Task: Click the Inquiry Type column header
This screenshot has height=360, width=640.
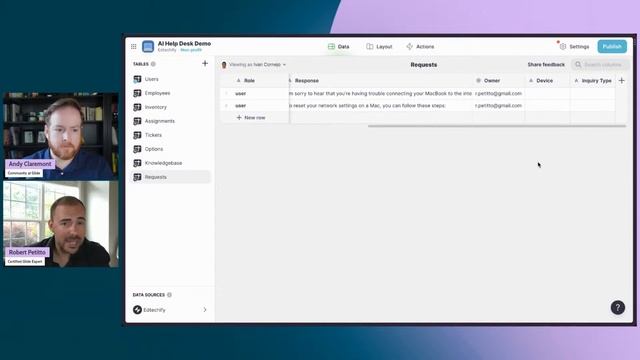Action: 593,80
